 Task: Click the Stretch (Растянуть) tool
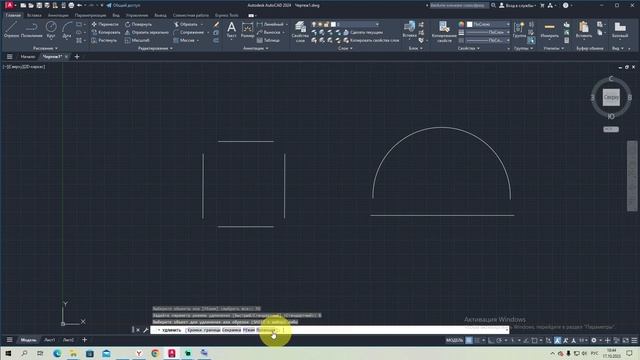point(104,40)
